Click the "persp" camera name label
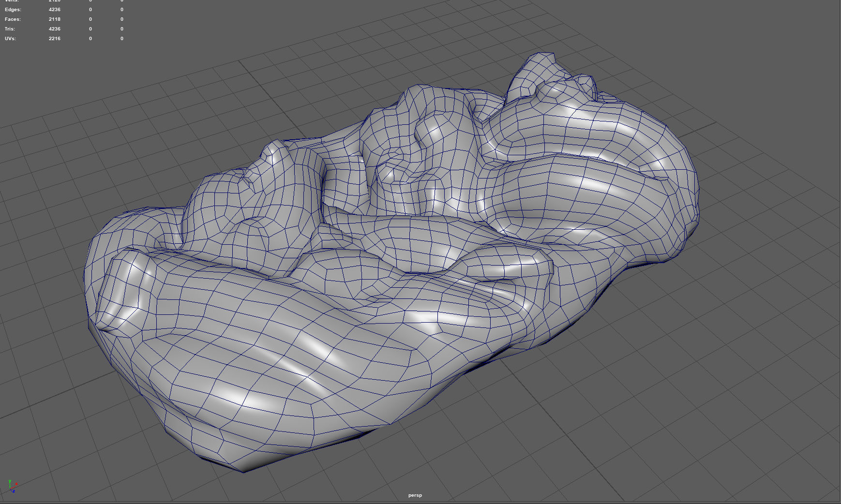 click(415, 495)
